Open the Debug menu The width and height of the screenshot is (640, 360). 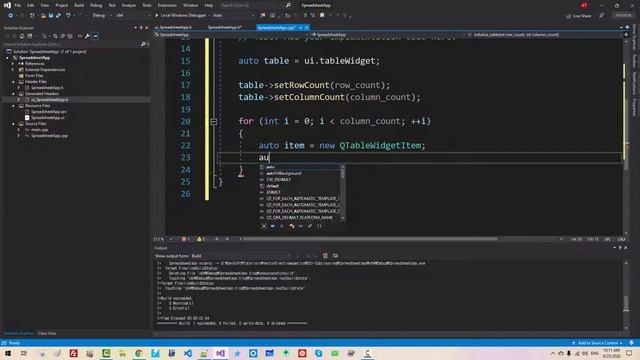(96, 5)
